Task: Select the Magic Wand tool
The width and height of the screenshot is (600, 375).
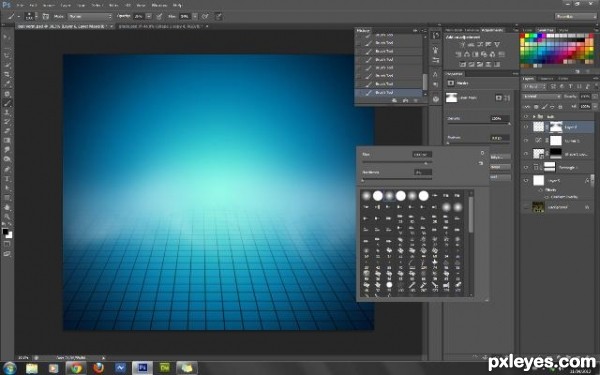Action: tap(7, 65)
